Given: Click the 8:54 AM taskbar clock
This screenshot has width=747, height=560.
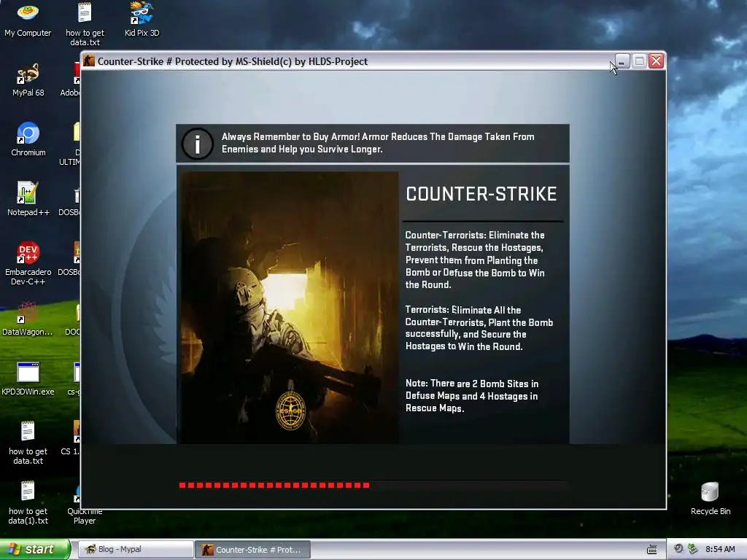Looking at the screenshot, I should click(x=720, y=549).
